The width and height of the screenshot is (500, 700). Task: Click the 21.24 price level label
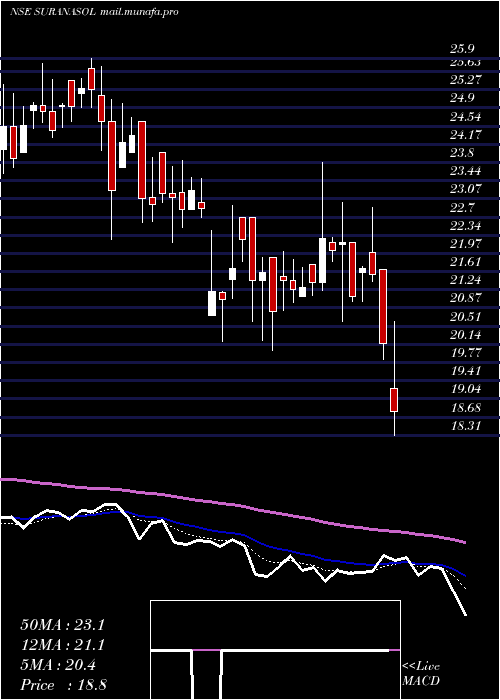tap(466, 280)
